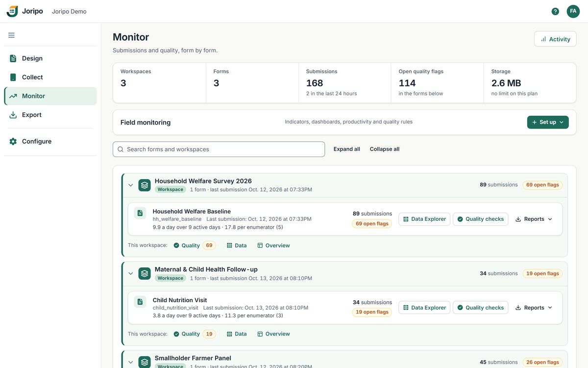
Task: Focus the Search forms and workspaces field
Action: 219,149
